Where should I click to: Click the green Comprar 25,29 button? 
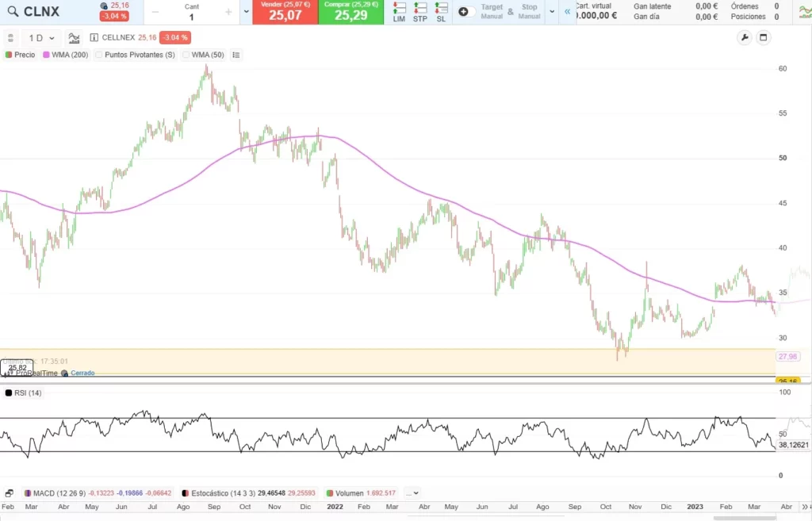click(351, 12)
